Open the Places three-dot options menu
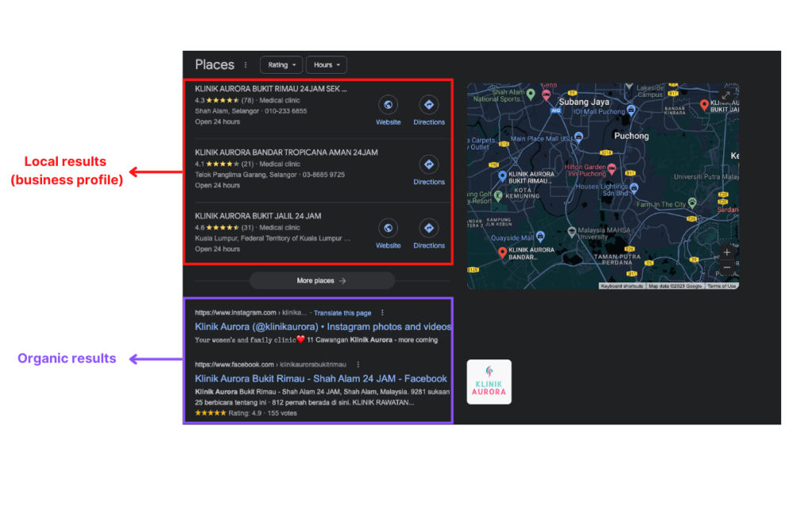The height and width of the screenshot is (507, 812). 246,65
